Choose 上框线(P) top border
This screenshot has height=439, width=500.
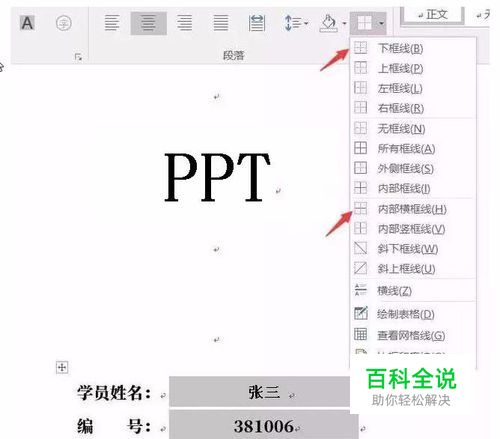[413, 69]
